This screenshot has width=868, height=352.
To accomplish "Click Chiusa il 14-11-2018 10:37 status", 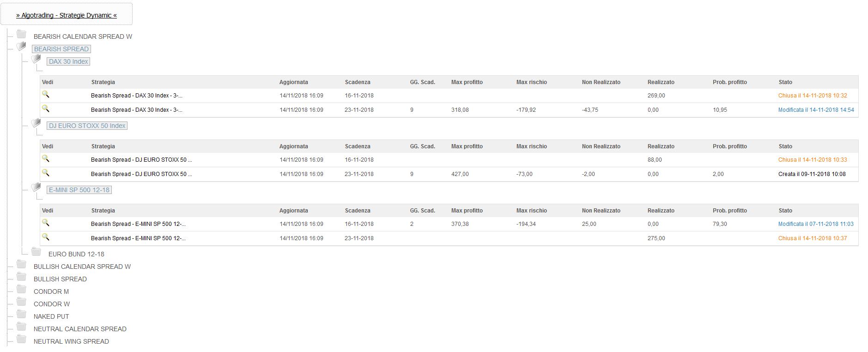I will coord(813,238).
